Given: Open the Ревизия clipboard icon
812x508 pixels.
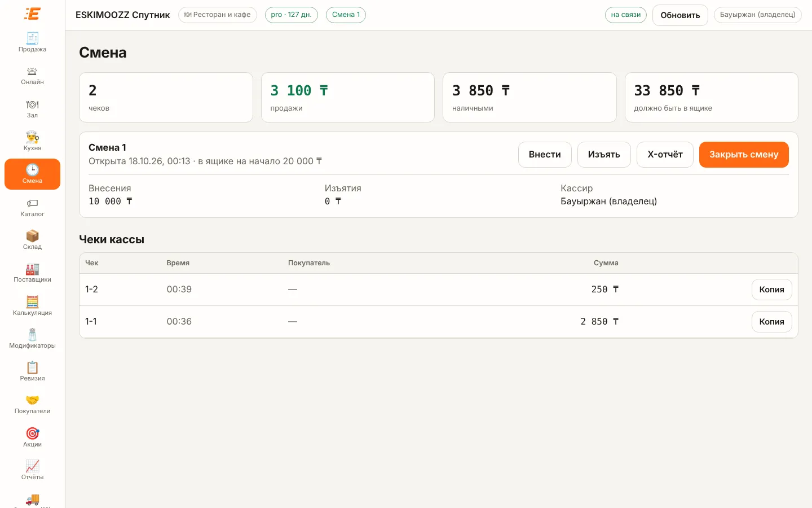Looking at the screenshot, I should tap(32, 367).
